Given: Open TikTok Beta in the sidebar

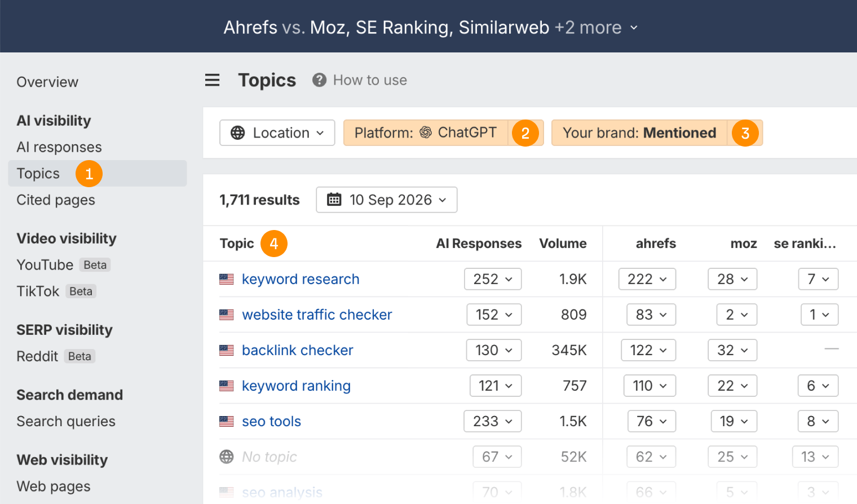Looking at the screenshot, I should 56,291.
